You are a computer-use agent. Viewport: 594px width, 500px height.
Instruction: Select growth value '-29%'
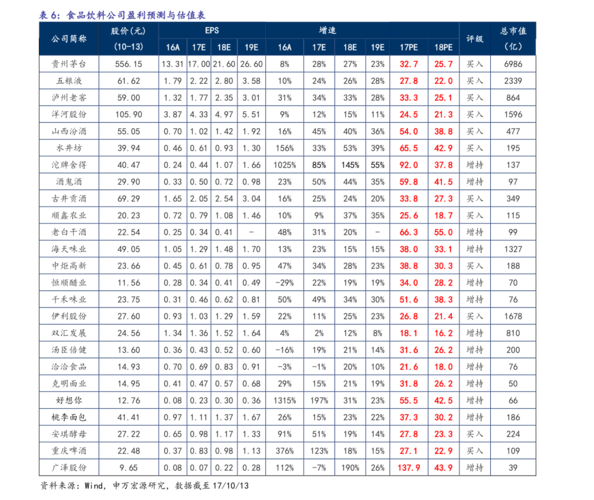[x=284, y=283]
